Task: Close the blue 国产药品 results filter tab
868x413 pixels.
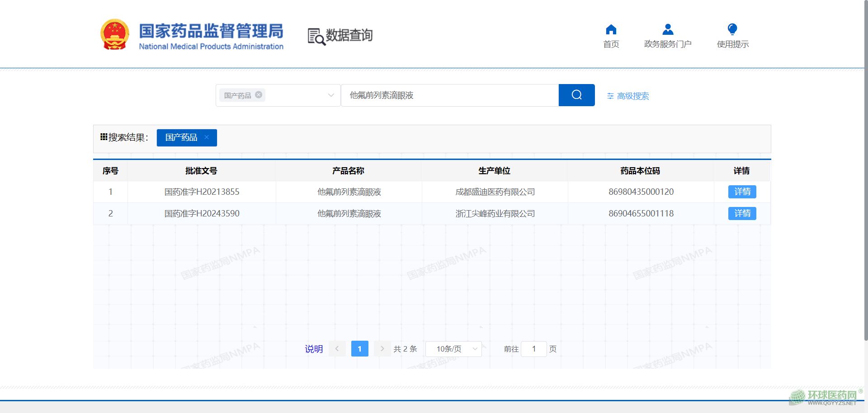Action: pos(207,137)
